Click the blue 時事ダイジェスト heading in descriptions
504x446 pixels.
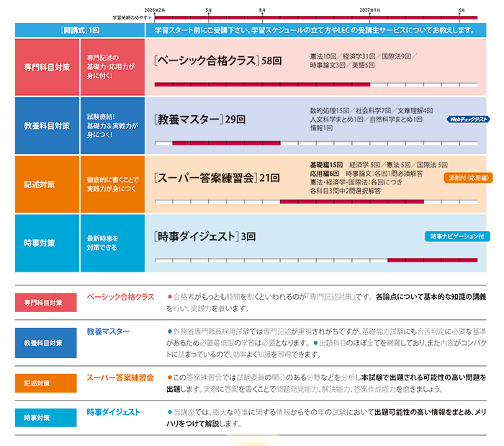pos(113,412)
